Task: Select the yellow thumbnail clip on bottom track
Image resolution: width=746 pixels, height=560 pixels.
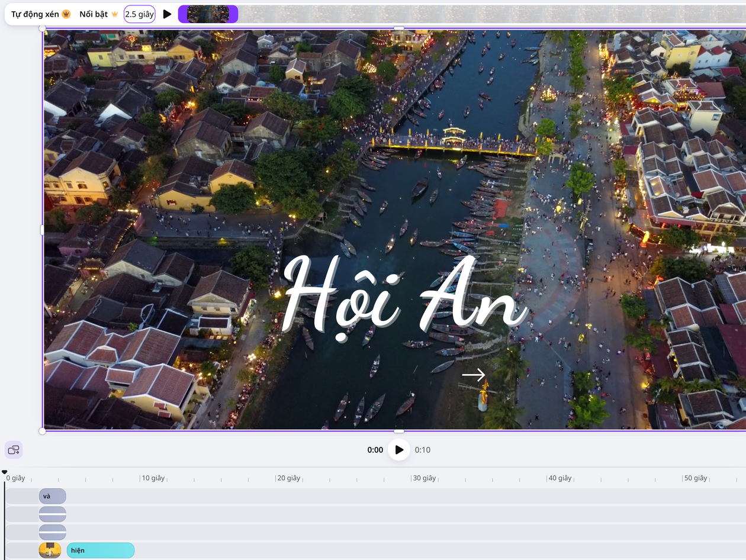Action: (50, 550)
